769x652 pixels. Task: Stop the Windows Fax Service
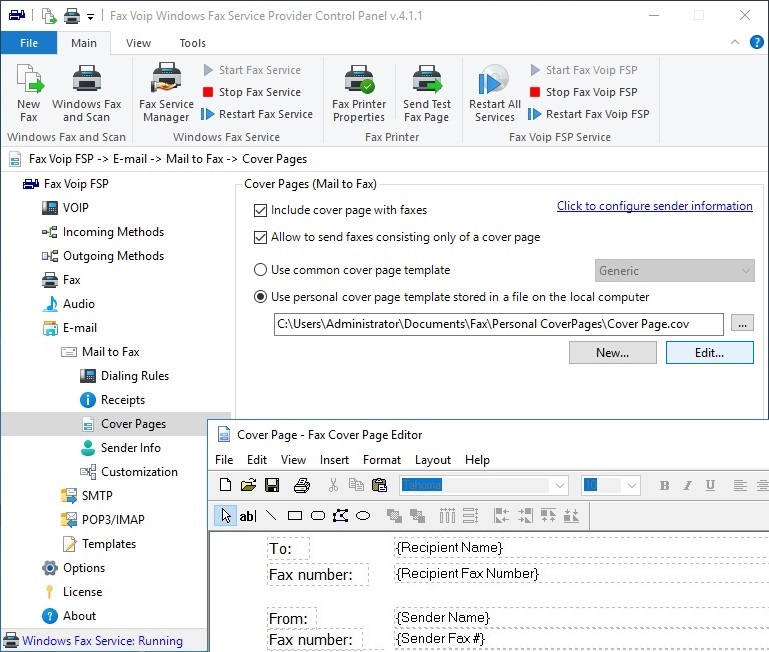click(x=252, y=92)
